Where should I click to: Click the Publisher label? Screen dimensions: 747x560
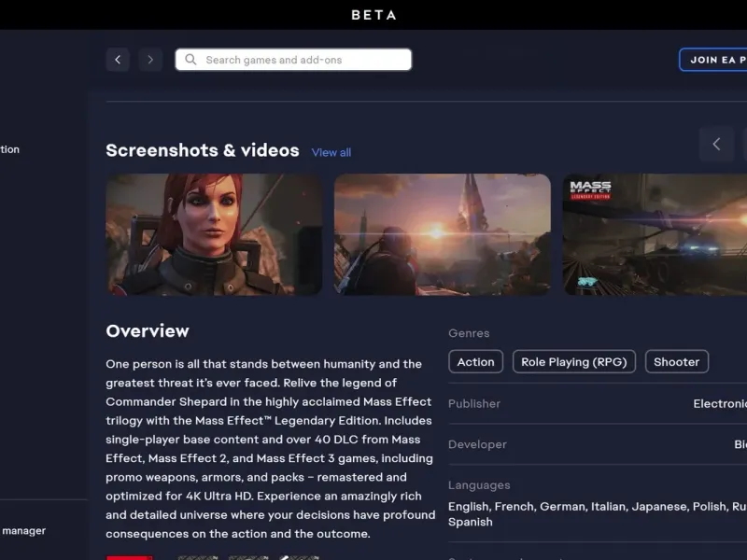coord(474,404)
